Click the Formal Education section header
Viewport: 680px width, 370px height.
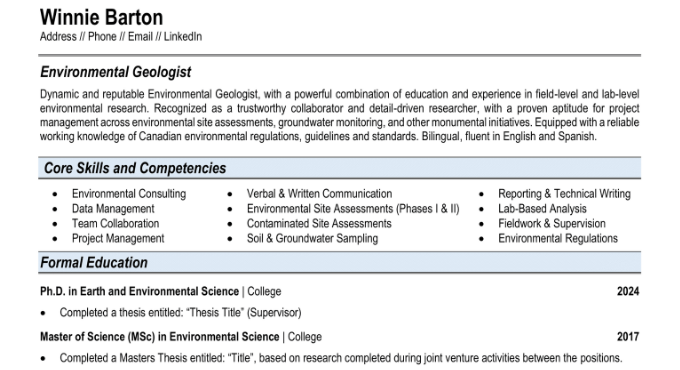[94, 263]
